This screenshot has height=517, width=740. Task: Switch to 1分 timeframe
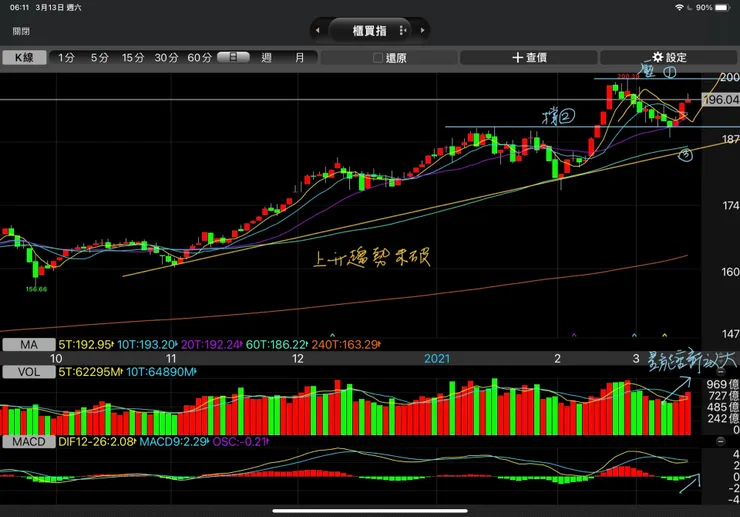[x=66, y=58]
